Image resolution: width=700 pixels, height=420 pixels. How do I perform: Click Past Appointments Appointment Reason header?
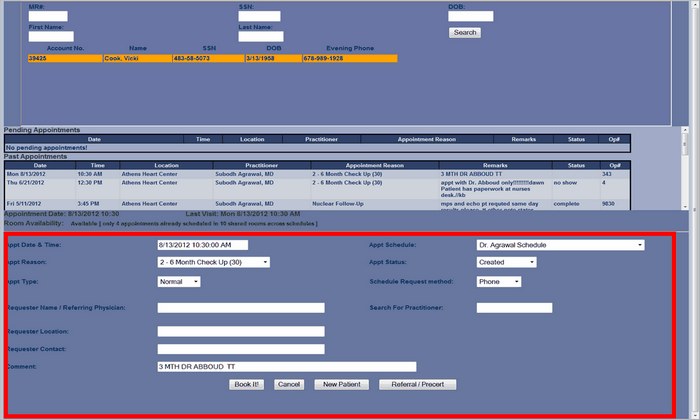tap(375, 165)
